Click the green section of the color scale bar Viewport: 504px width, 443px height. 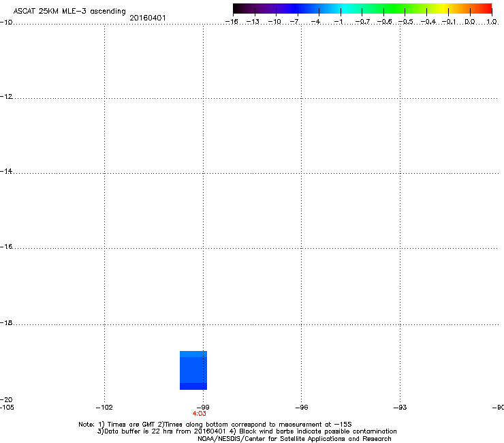(394, 9)
